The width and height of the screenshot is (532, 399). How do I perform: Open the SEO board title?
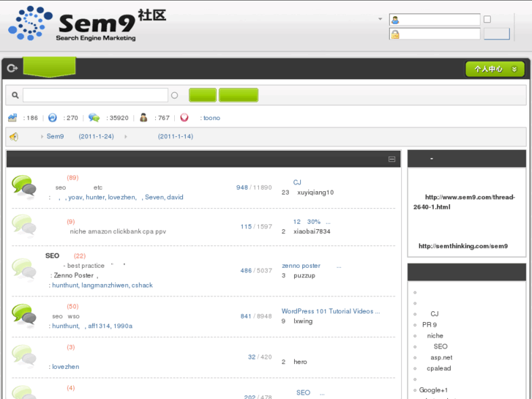tap(52, 256)
